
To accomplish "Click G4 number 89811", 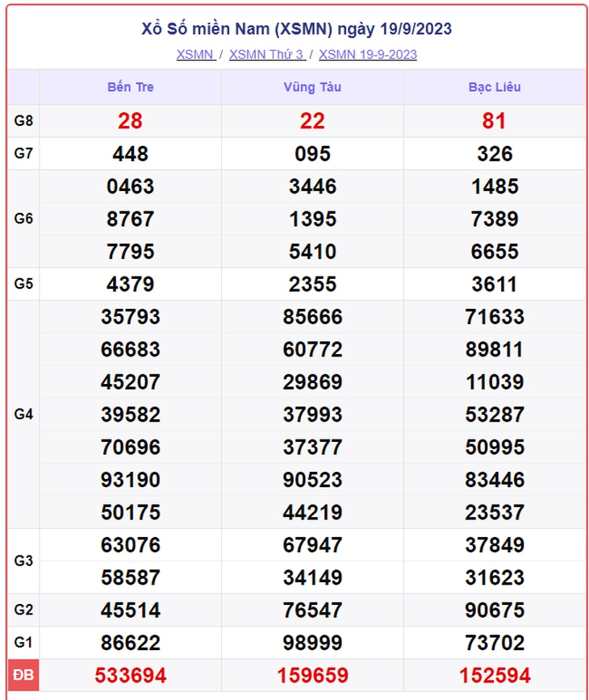I will point(495,349).
